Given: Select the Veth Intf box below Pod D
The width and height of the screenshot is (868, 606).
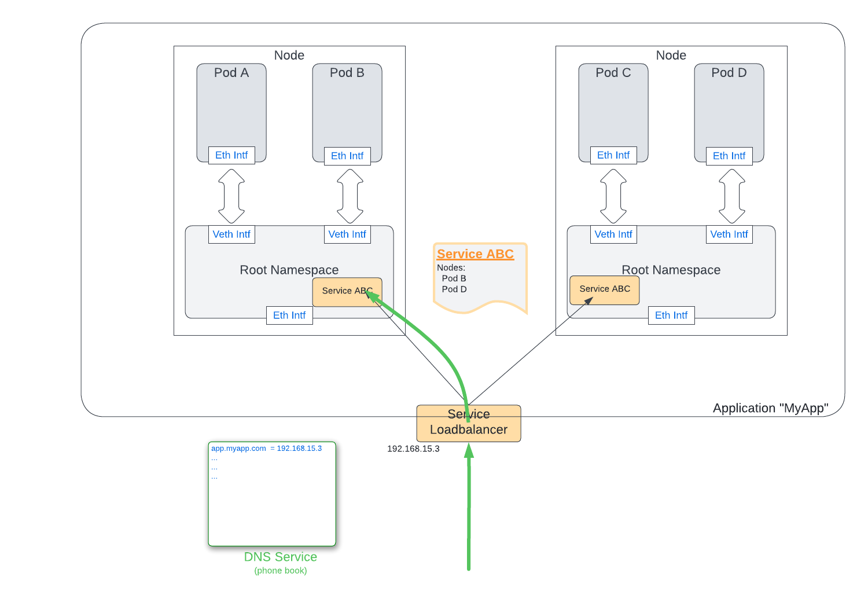Looking at the screenshot, I should point(729,234).
